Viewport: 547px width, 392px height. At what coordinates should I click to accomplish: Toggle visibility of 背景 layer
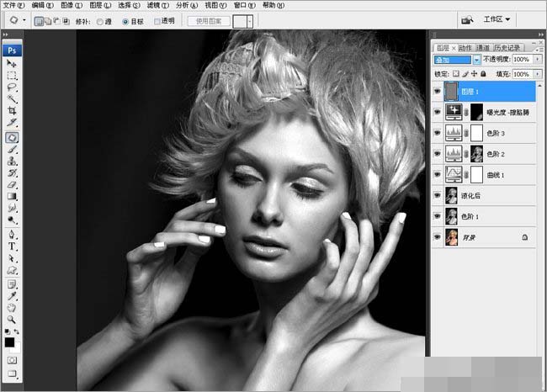[436, 238]
